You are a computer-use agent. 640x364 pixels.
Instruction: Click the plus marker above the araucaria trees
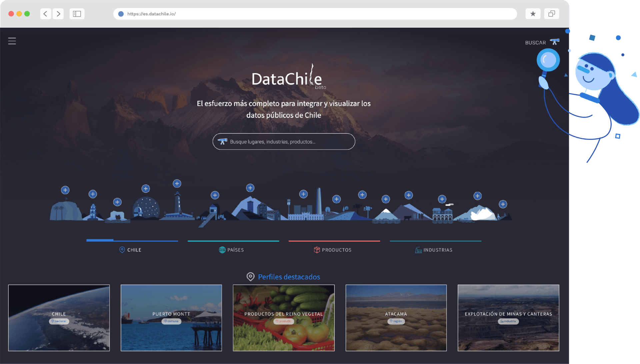pyautogui.click(x=362, y=195)
